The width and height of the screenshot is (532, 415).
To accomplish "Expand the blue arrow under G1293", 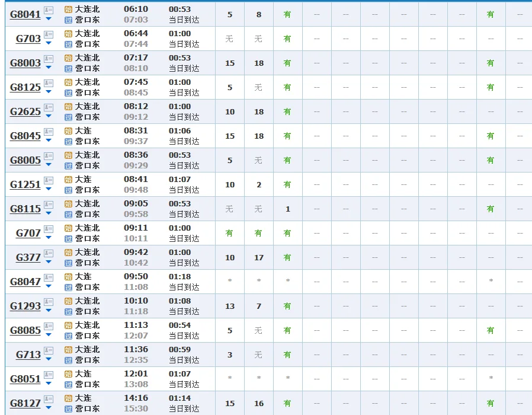I will coord(49,311).
